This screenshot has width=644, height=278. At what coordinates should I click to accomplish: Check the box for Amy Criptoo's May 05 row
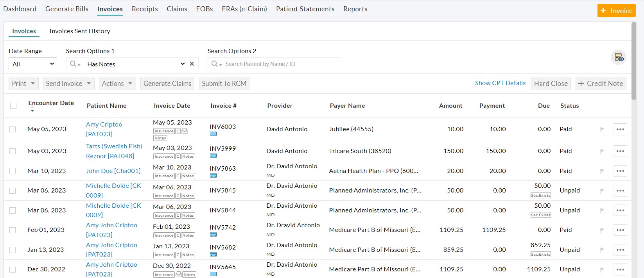tap(13, 129)
